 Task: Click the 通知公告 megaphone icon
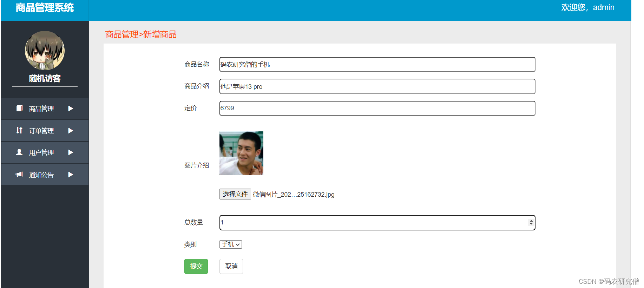pyautogui.click(x=19, y=174)
